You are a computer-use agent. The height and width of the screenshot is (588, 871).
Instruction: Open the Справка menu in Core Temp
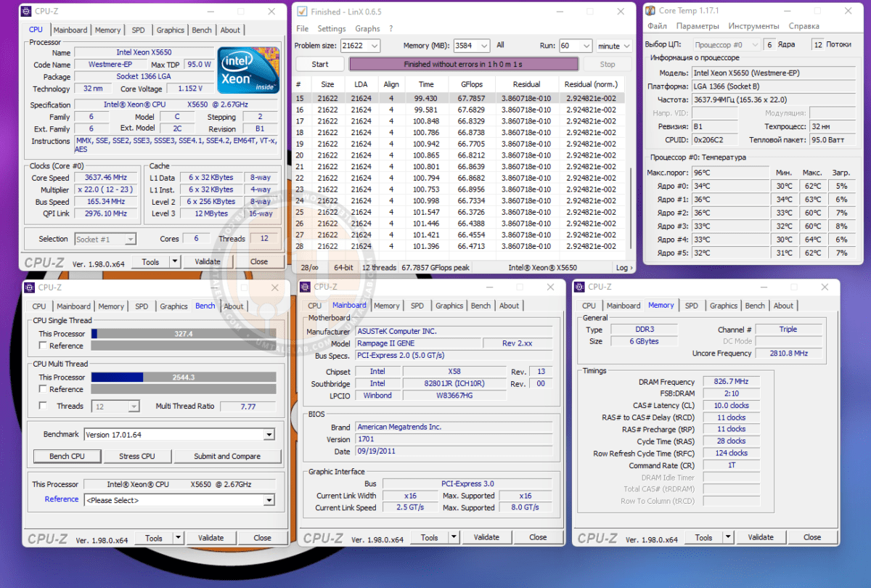coord(804,26)
